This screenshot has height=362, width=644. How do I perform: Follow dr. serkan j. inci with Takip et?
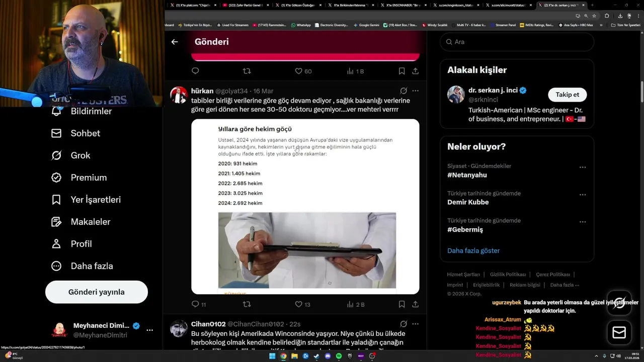567,95
